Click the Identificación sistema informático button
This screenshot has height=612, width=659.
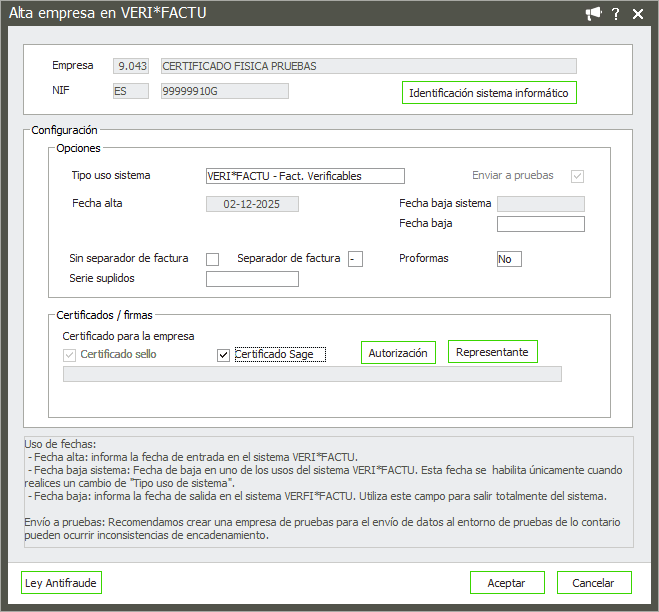(489, 93)
